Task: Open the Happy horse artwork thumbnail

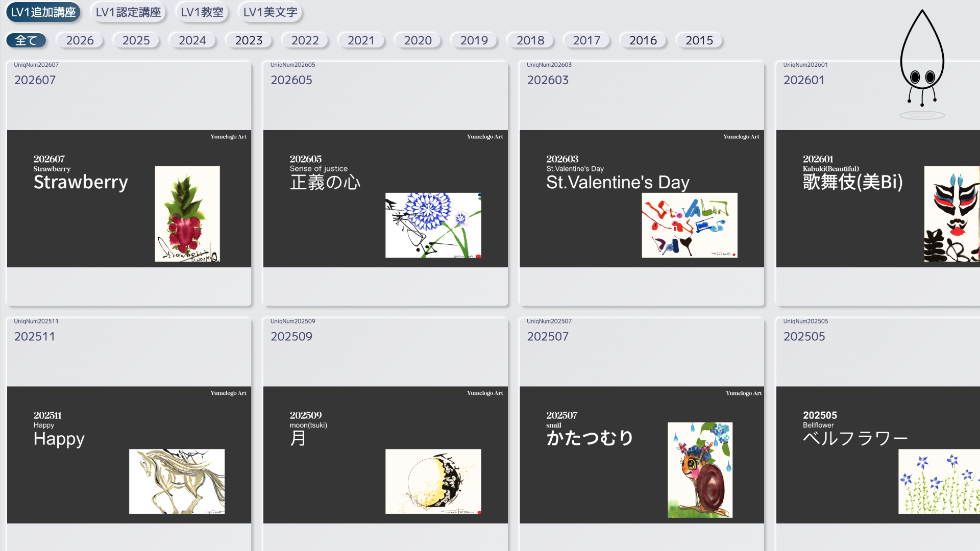Action: [177, 481]
